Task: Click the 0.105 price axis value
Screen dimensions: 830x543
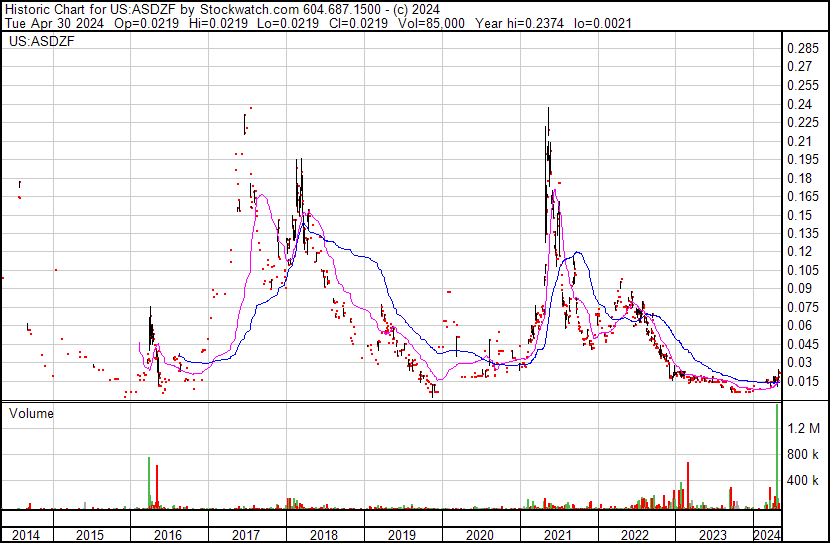Action: coord(803,270)
